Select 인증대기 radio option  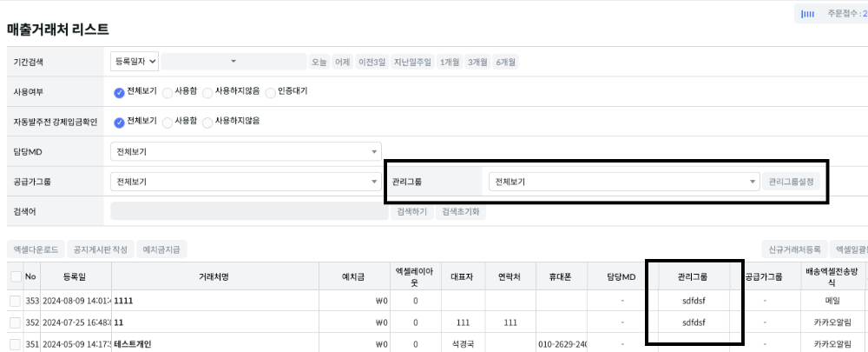point(270,93)
